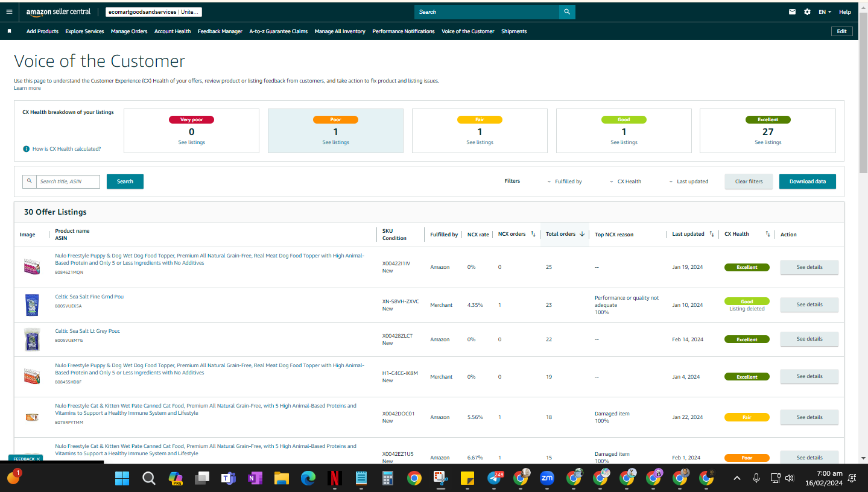The image size is (868, 492).
Task: Open the Learn more link
Action: [27, 88]
